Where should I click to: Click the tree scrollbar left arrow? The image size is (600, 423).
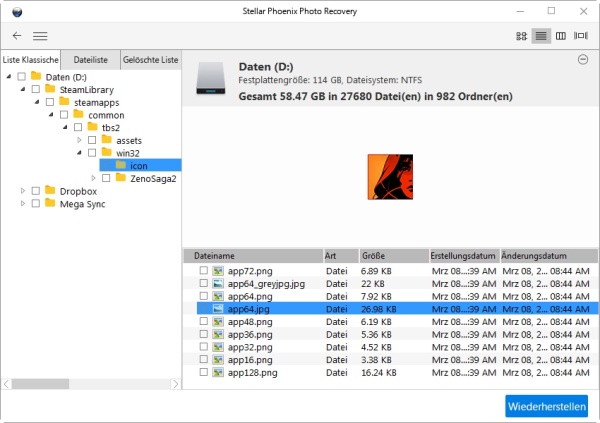7,384
